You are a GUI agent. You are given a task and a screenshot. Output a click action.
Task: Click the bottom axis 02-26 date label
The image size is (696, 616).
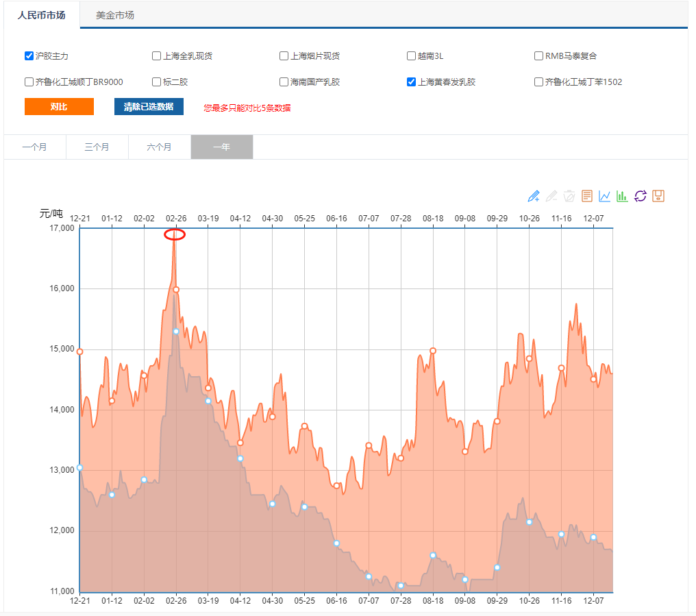(176, 600)
